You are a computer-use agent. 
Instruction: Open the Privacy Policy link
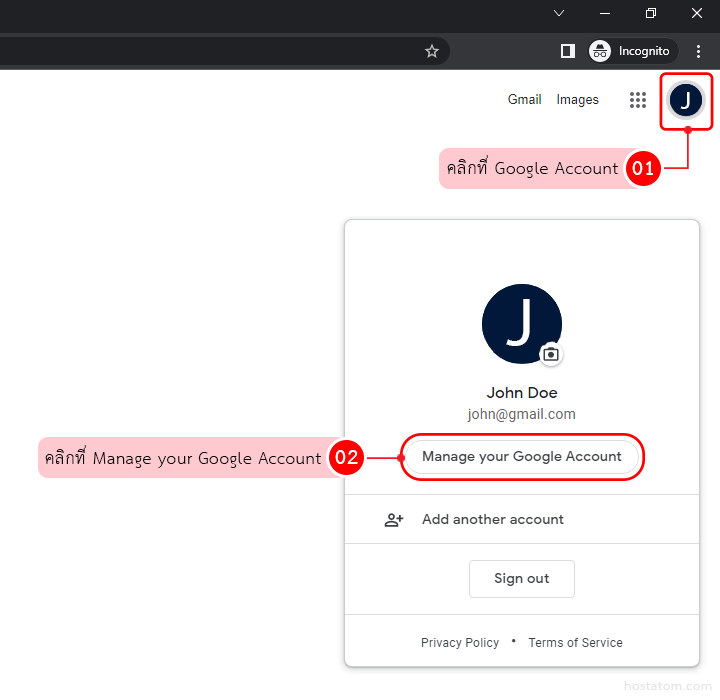click(460, 643)
